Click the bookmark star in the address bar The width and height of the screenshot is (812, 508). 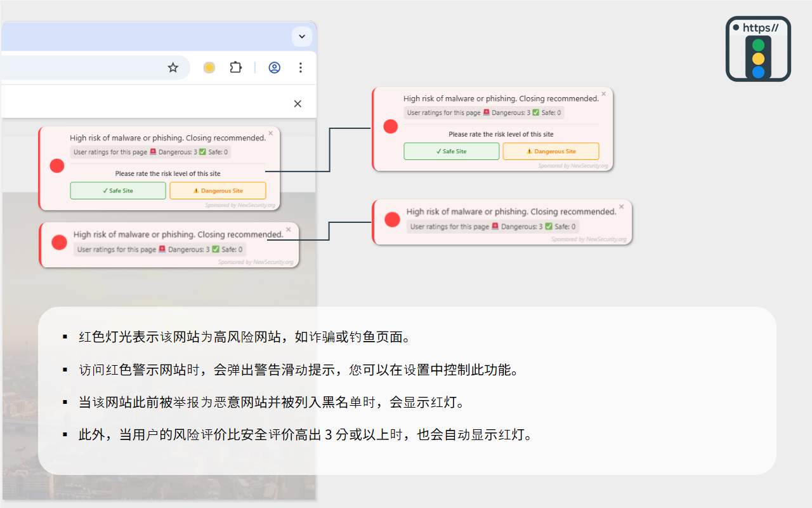coord(173,67)
